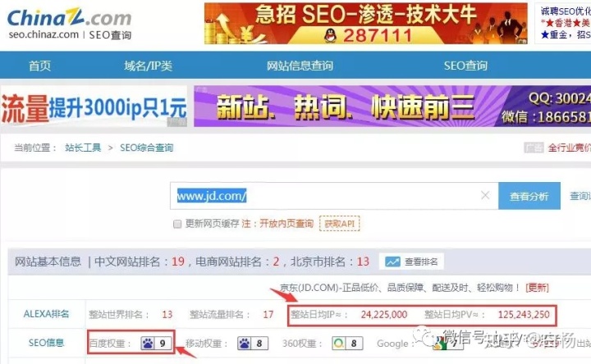The width and height of the screenshot is (591, 364).
Task: Click the 流量提升3000ip只1元 banner
Action: pos(94,106)
